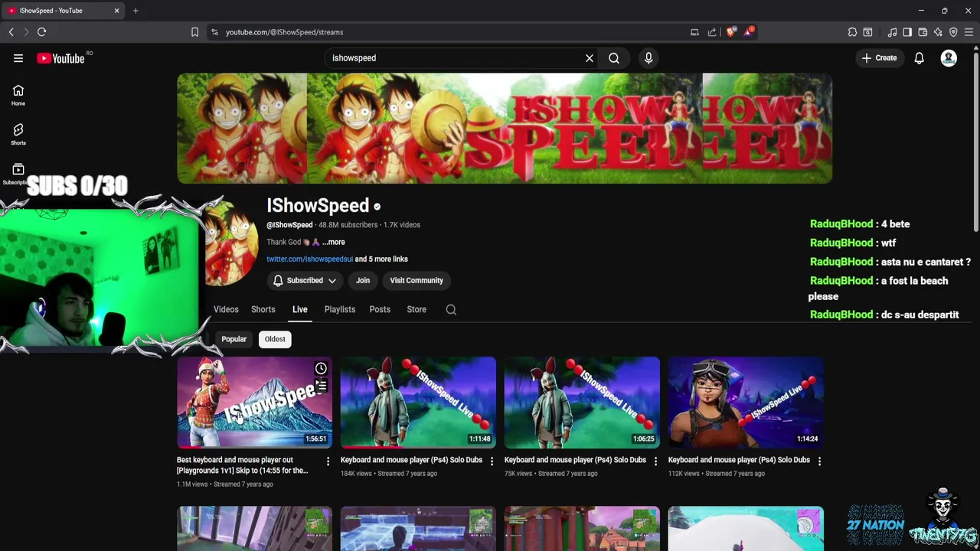Screen dimensions: 980x551
Task: Open the 1:14:24 stream thumbnail
Action: click(746, 403)
